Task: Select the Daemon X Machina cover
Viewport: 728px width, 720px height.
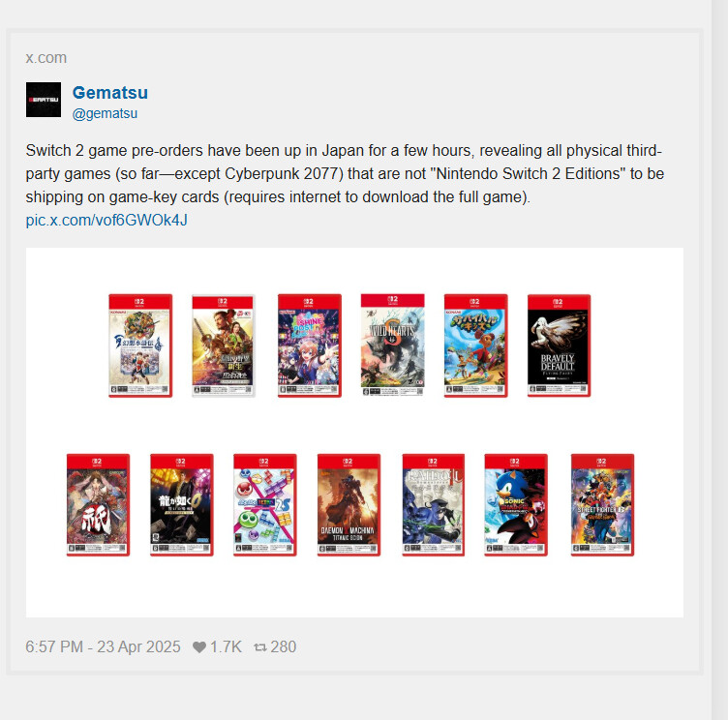Action: point(349,505)
